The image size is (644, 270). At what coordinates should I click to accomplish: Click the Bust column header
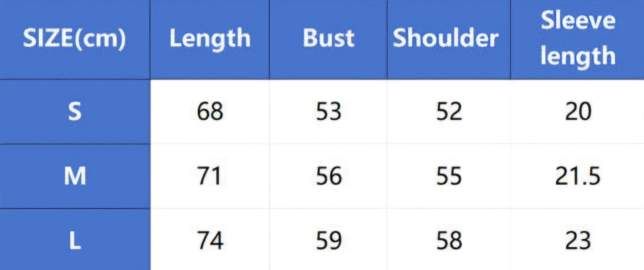coord(328,39)
